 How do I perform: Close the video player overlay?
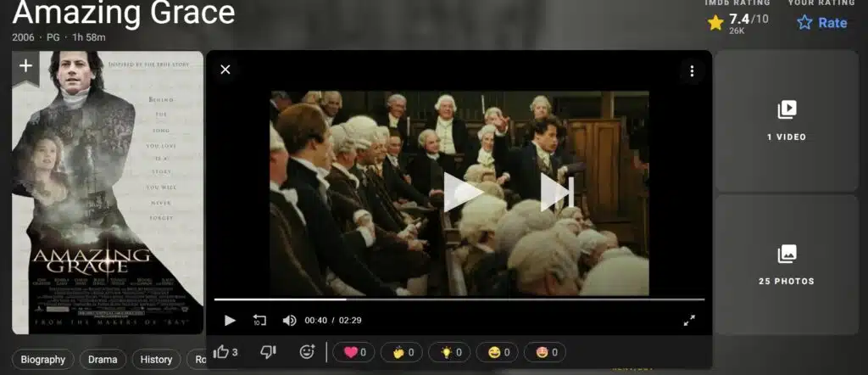point(225,70)
